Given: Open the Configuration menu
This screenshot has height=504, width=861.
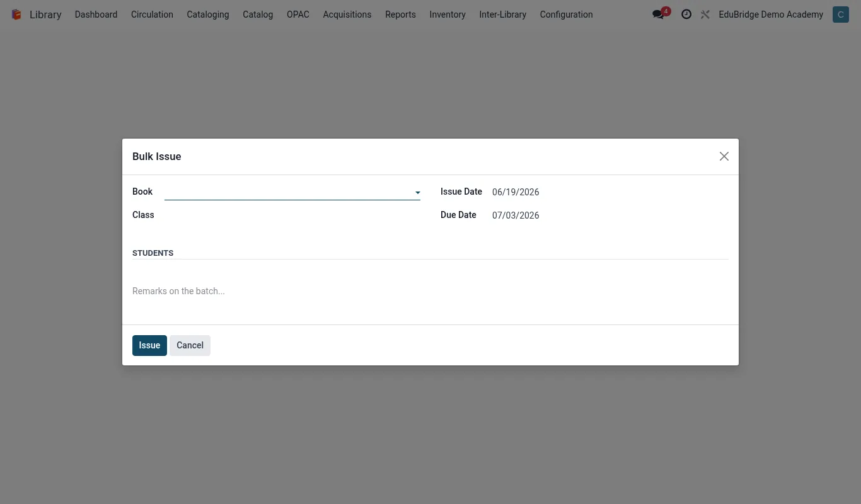Looking at the screenshot, I should [566, 14].
